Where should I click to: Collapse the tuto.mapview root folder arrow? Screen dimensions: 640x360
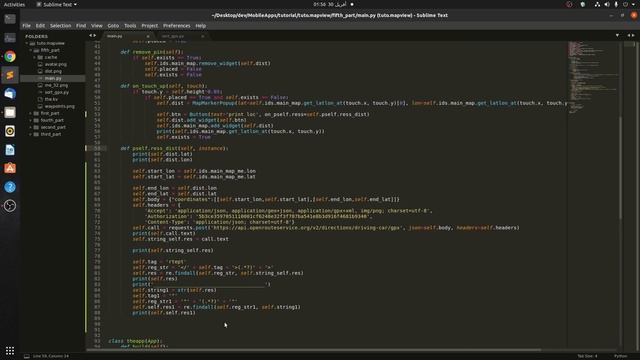(x=27, y=43)
